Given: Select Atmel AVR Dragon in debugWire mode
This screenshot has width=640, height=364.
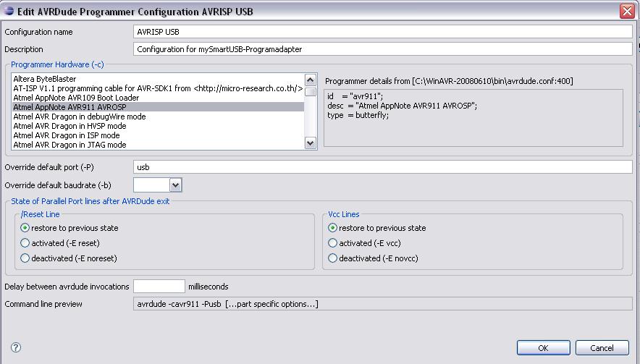Looking at the screenshot, I should [x=159, y=117].
